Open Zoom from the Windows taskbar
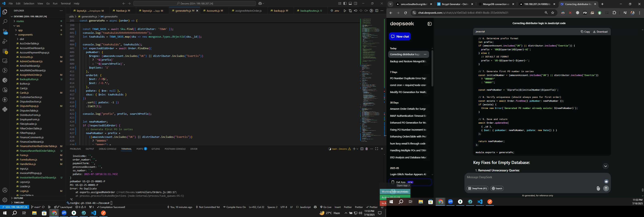Image resolution: width=644 pixels, height=217 pixels. click(x=64, y=213)
